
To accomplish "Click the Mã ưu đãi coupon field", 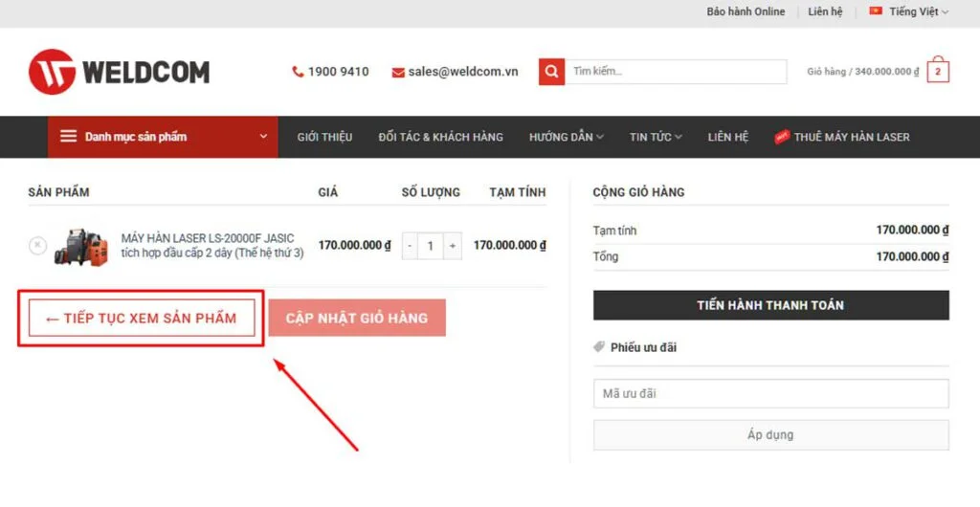I will (770, 393).
